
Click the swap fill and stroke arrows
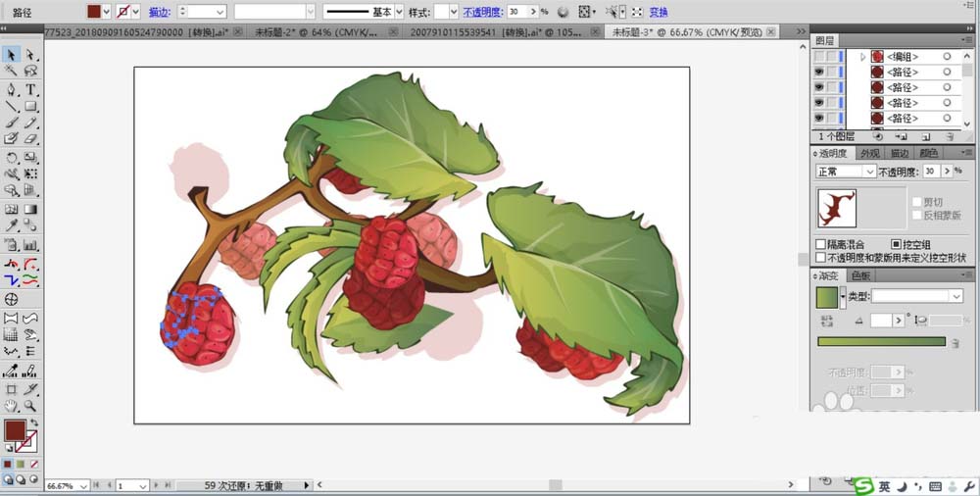(33, 423)
